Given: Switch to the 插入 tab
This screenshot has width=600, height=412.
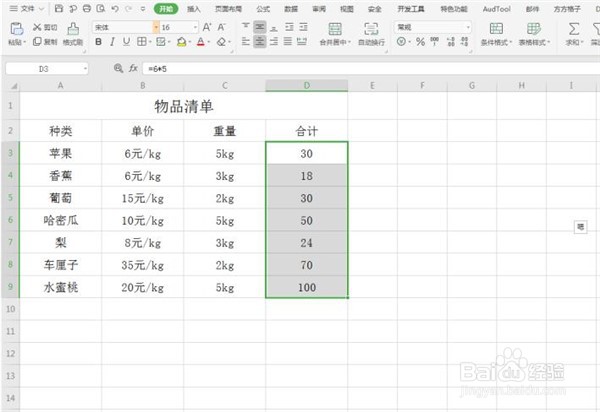Looking at the screenshot, I should [x=194, y=9].
